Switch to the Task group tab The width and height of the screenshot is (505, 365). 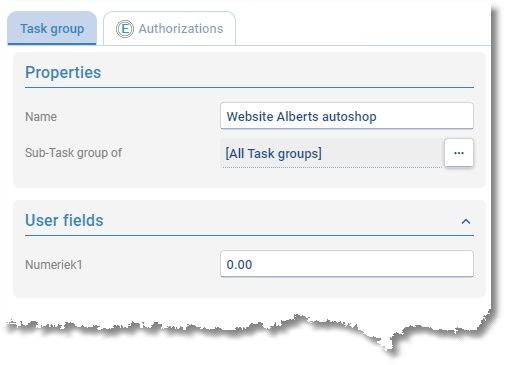pos(52,29)
